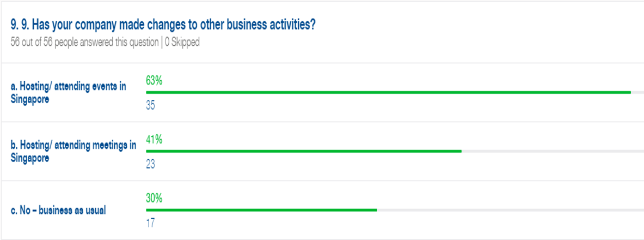This screenshot has width=644, height=240.
Task: Click the 41% percentage value
Action: point(154,140)
